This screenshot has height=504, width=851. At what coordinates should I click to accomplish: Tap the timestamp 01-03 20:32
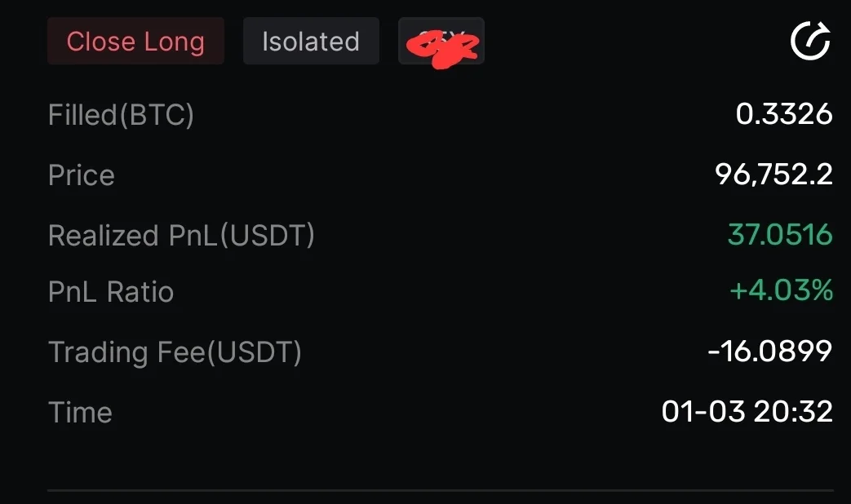pyautogui.click(x=747, y=412)
